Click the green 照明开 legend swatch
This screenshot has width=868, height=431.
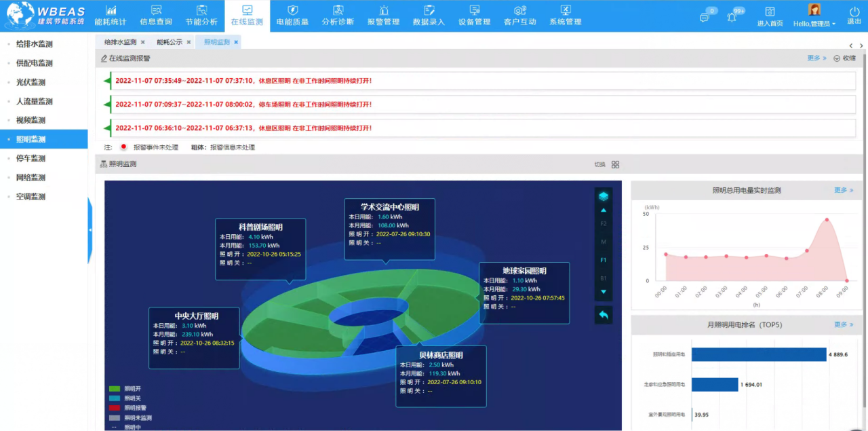[x=114, y=389]
